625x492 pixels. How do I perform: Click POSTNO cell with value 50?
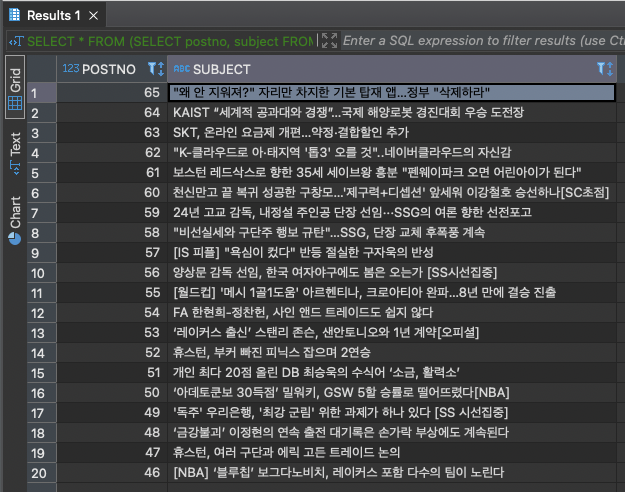112,393
